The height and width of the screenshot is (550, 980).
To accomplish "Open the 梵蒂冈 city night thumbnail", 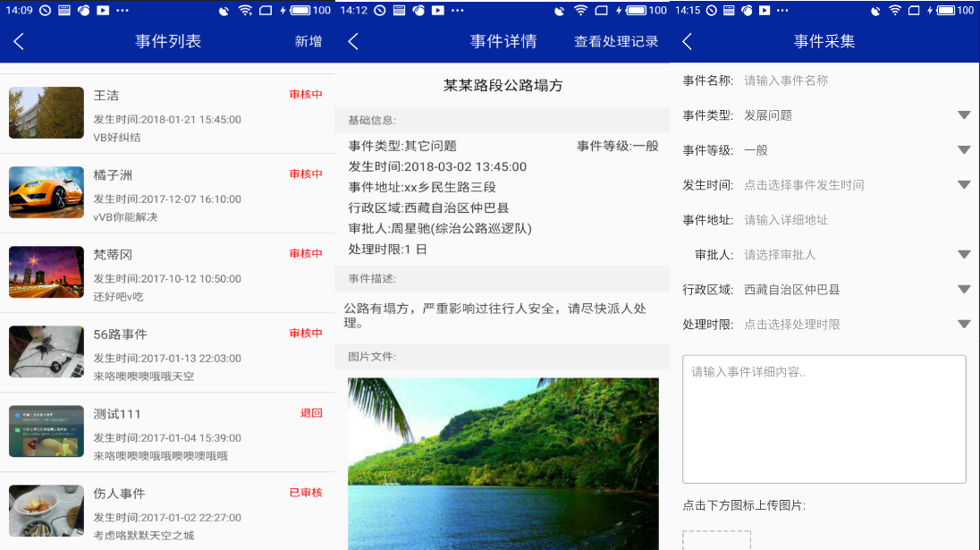I will click(46, 272).
